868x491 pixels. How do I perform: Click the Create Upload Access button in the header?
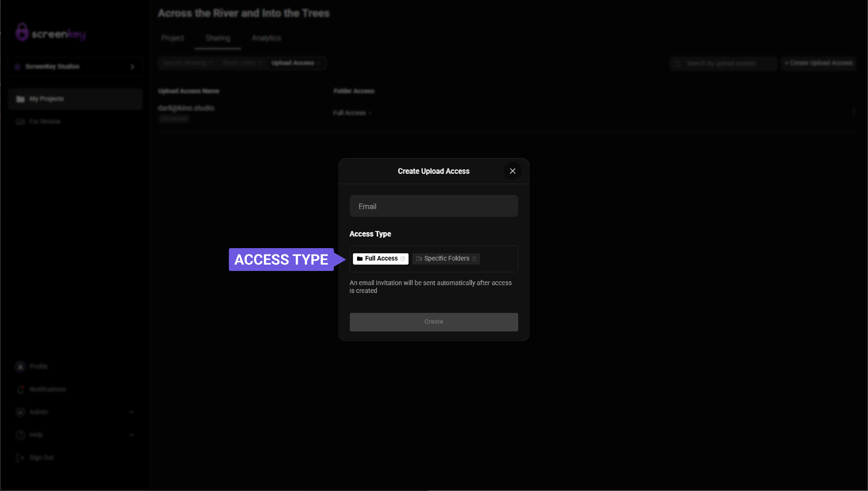[819, 63]
